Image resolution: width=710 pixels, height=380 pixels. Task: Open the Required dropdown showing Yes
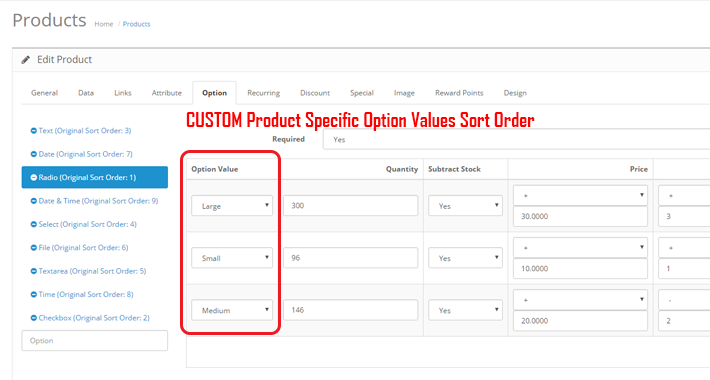coord(516,139)
